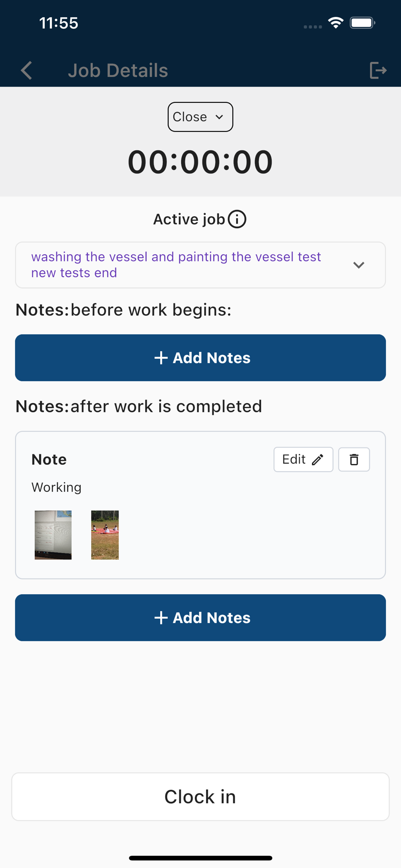Tap the back arrow in header

tap(27, 70)
